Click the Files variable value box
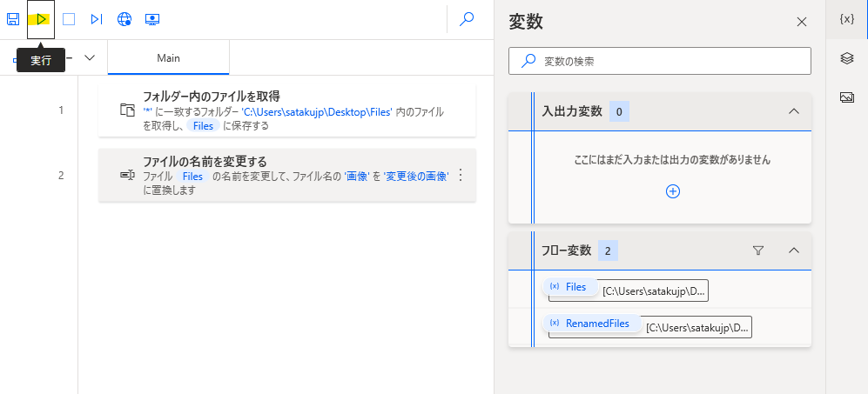Image resolution: width=868 pixels, height=394 pixels. click(x=655, y=291)
